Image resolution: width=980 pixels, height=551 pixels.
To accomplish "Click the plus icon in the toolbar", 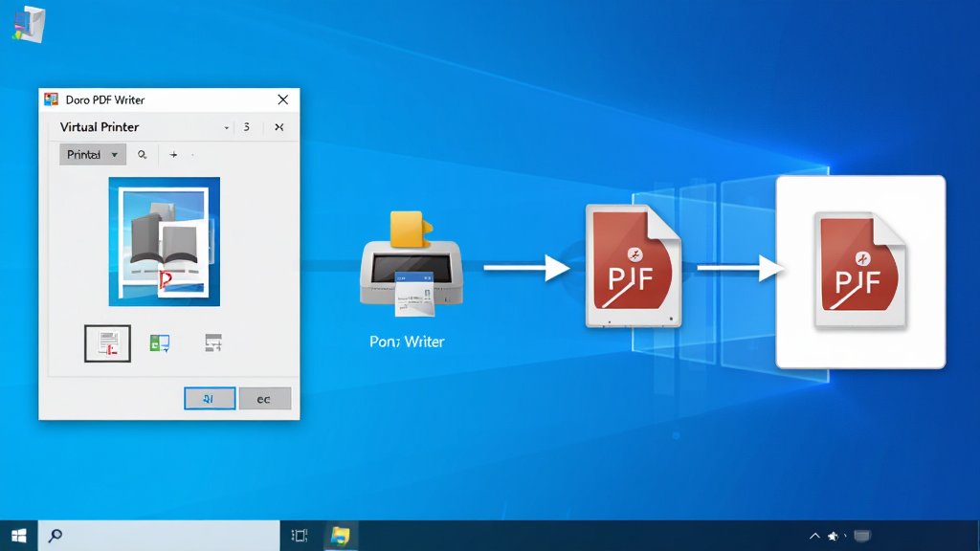I will [173, 154].
